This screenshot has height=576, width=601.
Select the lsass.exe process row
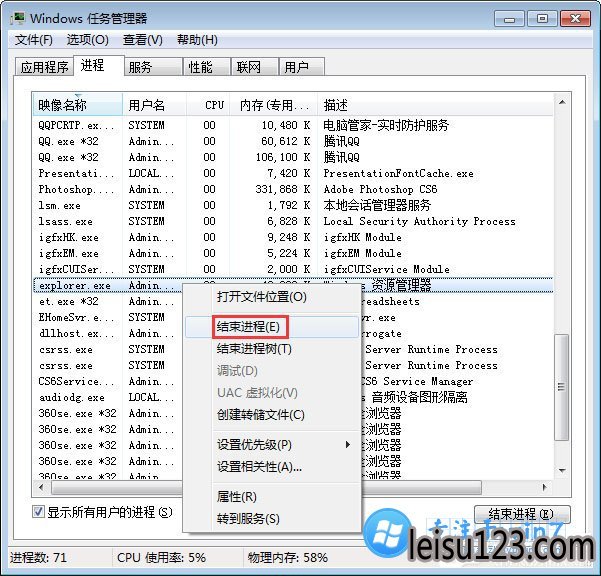coord(293,221)
